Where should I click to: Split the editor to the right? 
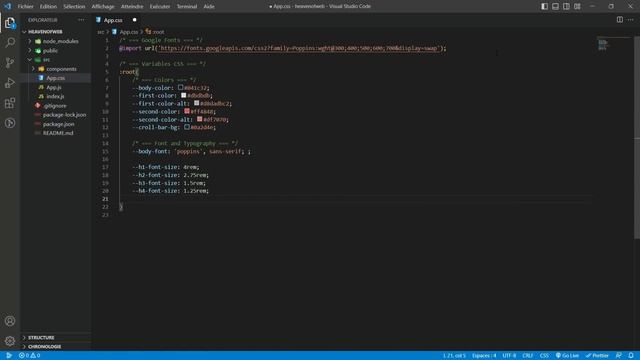[620, 20]
